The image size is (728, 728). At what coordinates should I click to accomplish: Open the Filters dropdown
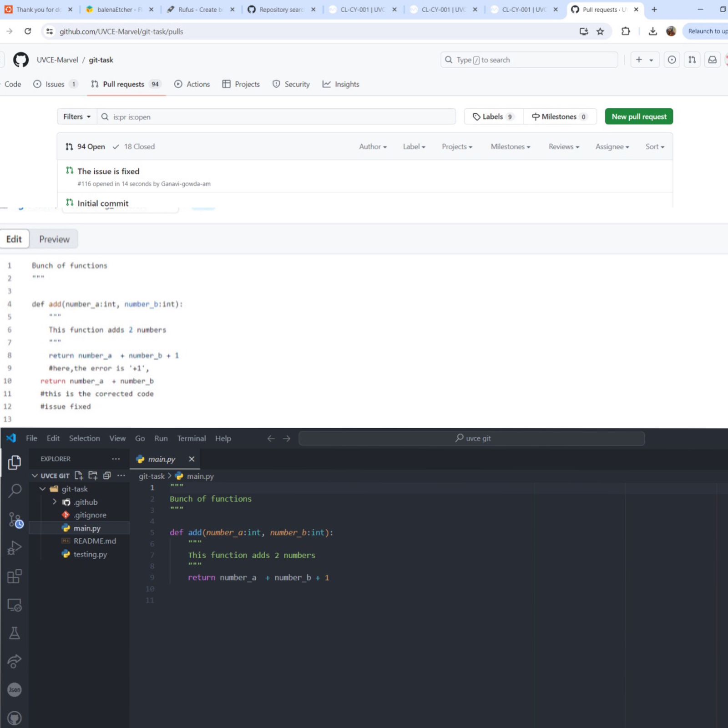coord(77,116)
